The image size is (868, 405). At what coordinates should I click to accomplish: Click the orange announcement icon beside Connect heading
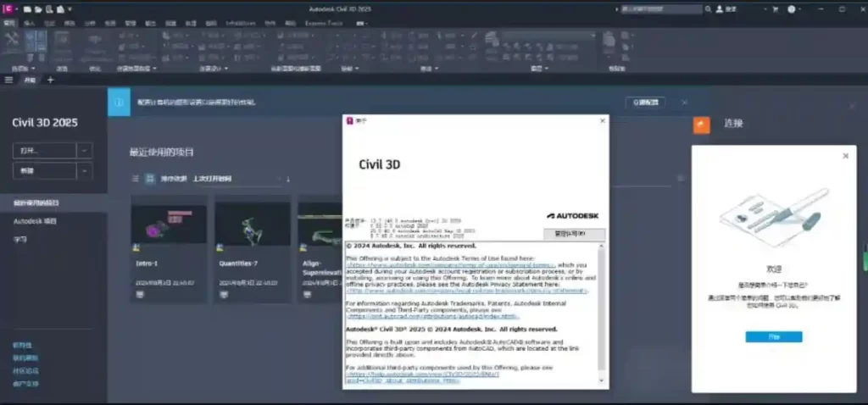point(701,125)
